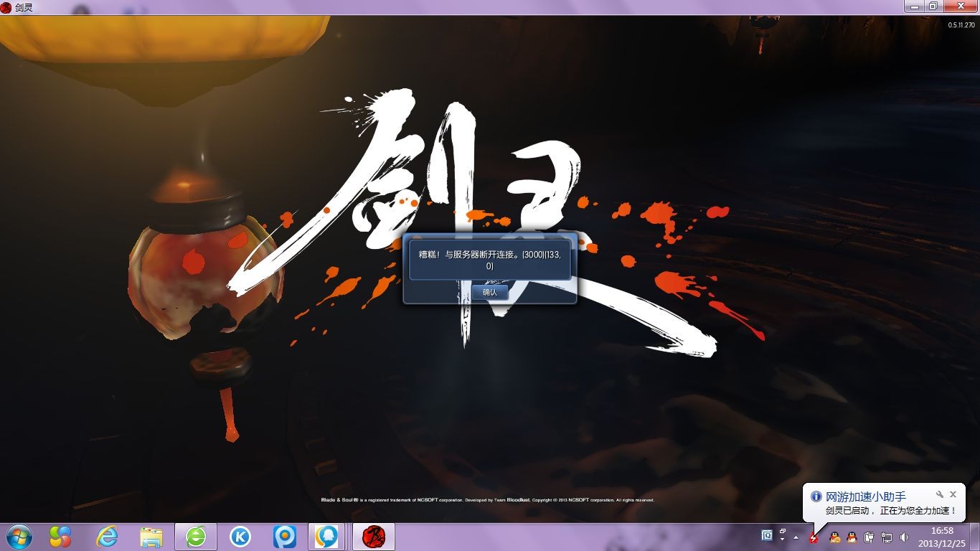
Task: Open the clock showing 16:58
Action: (x=942, y=537)
